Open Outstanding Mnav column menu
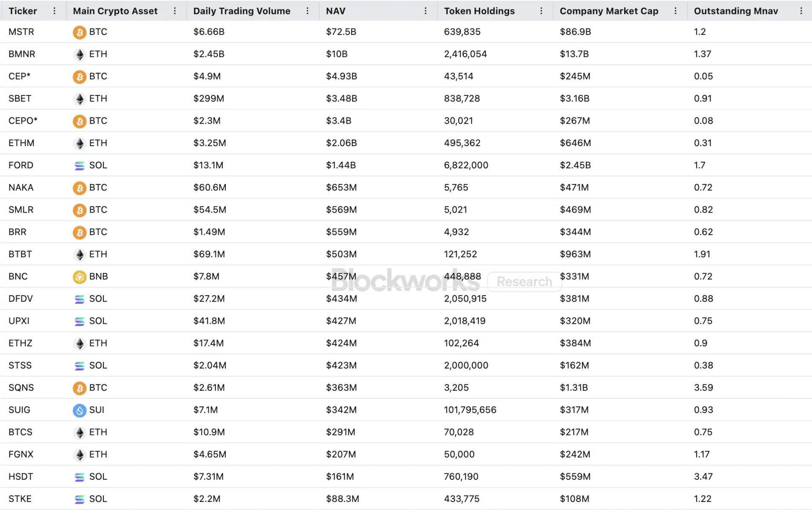Viewport: 812px width, 510px height. (x=801, y=11)
